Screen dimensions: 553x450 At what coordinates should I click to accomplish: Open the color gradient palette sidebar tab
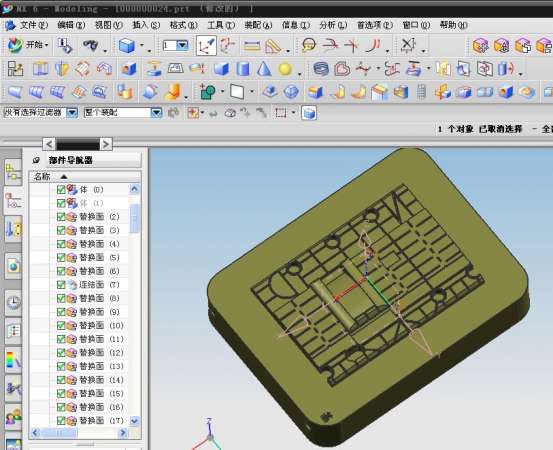(x=13, y=360)
